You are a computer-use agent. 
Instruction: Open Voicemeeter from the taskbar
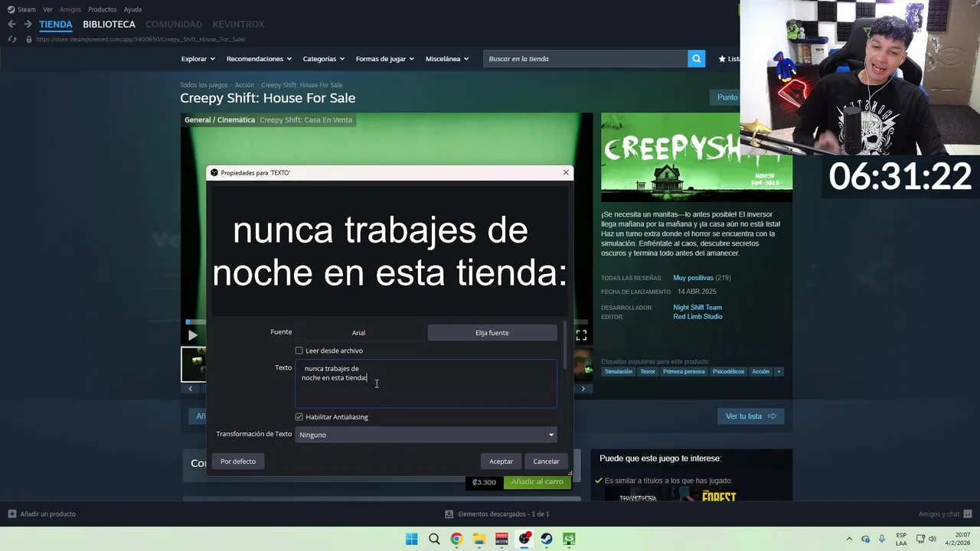point(501,539)
